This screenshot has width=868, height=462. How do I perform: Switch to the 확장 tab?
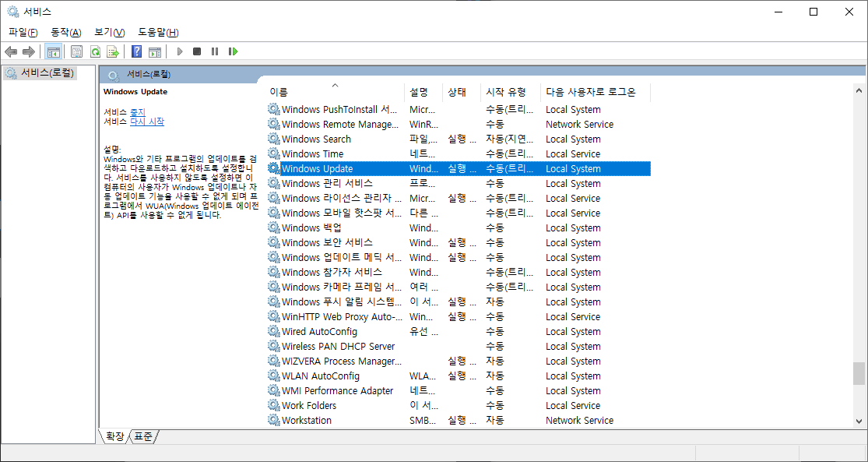[x=114, y=436]
